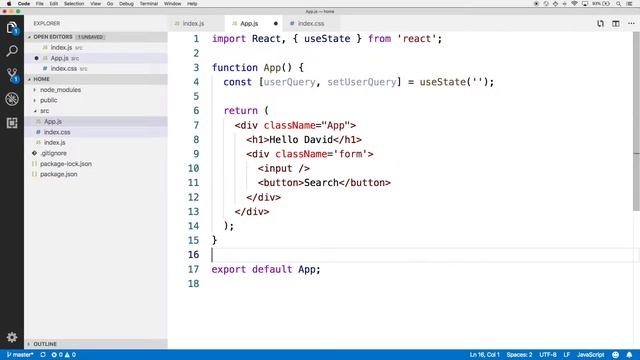This screenshot has width=640, height=360.
Task: Open the Explorer view in activity bar
Action: coord(12,28)
